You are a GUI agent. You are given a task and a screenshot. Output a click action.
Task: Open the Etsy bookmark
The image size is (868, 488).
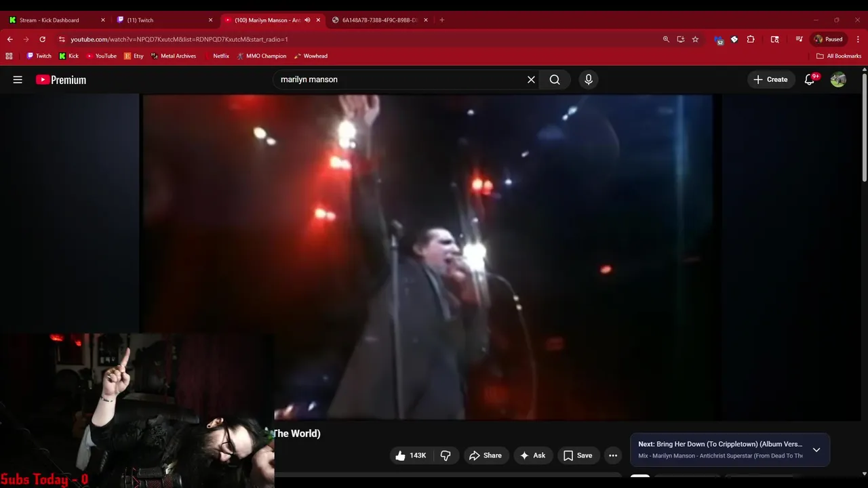coord(134,56)
